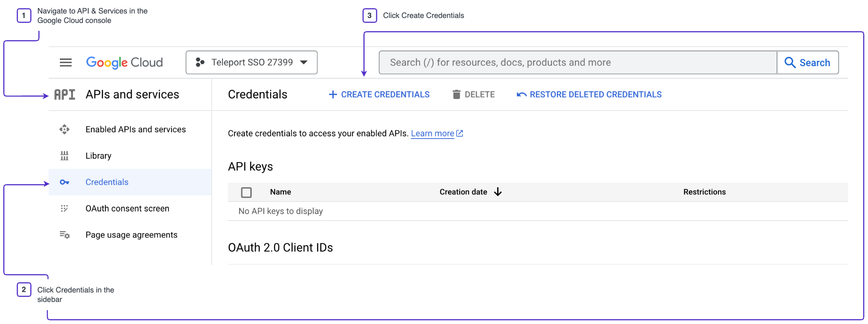Image resolution: width=868 pixels, height=324 pixels.
Task: Click the Credentials key icon
Action: pos(64,182)
